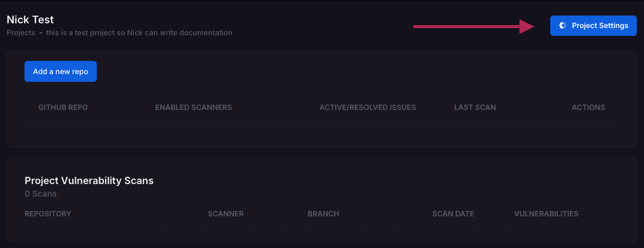Screen dimensions: 644x248
Task: Click the test project description text
Action: tap(139, 32)
